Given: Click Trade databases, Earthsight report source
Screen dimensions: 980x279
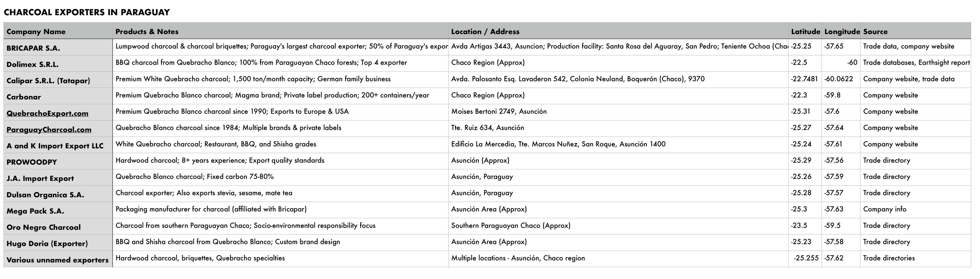Looking at the screenshot, I should click(x=915, y=63).
